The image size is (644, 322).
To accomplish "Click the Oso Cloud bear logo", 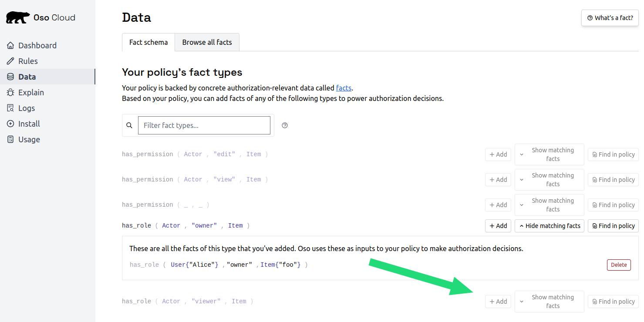I will [x=18, y=17].
